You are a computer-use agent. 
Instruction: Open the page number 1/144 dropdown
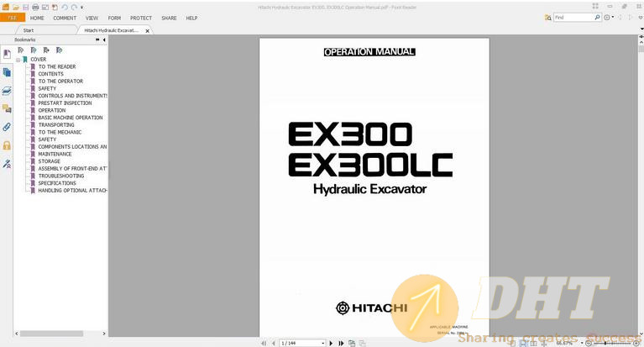click(323, 343)
